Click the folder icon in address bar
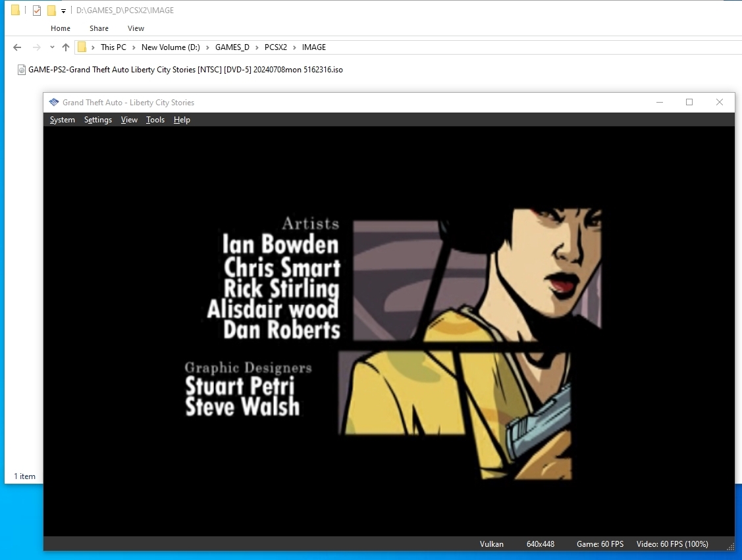 82,47
